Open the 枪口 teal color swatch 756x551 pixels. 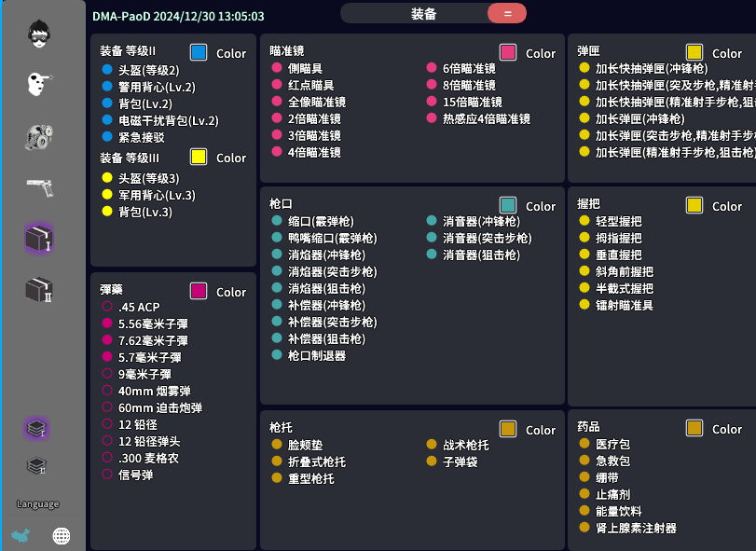click(508, 205)
